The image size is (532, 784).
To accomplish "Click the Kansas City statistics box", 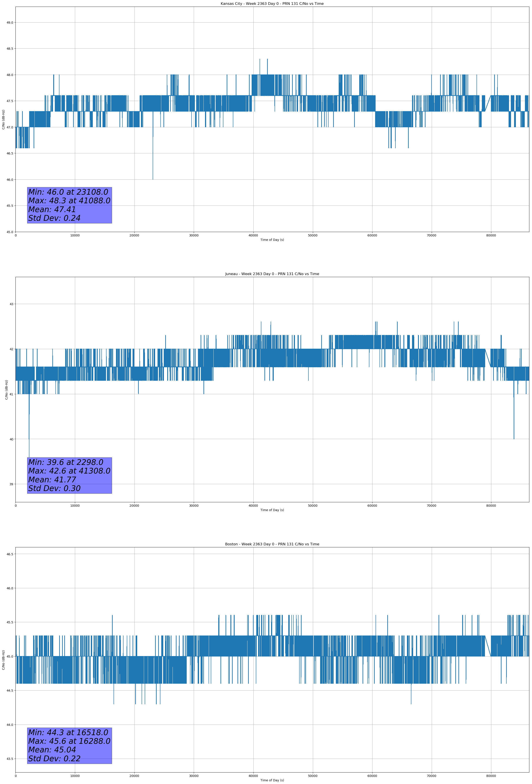I will tap(70, 205).
